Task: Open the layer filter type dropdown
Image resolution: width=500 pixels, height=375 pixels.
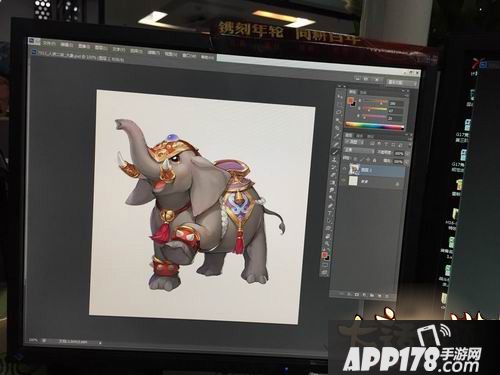Action: pos(354,142)
